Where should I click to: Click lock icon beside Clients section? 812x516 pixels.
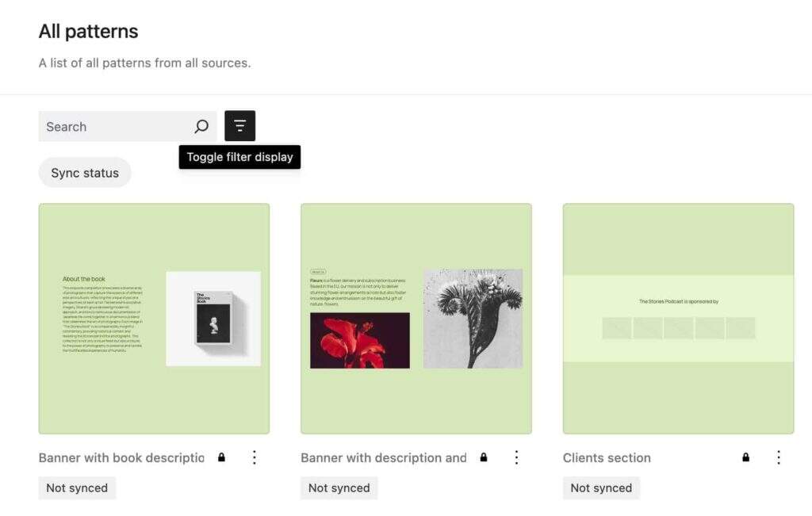pos(745,457)
